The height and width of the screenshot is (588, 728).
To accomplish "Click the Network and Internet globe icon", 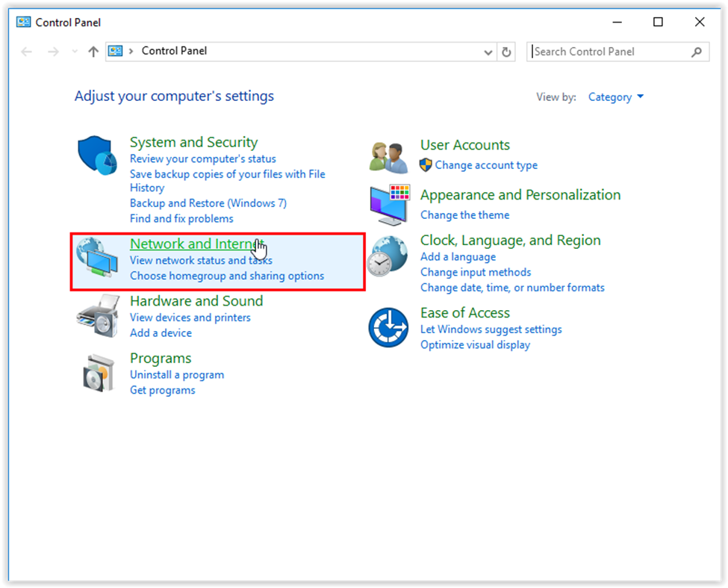I will click(x=97, y=257).
